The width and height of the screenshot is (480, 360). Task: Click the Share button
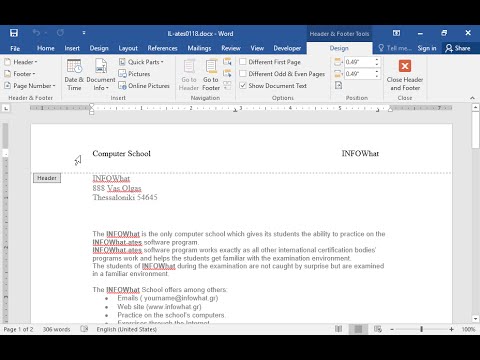tap(458, 48)
